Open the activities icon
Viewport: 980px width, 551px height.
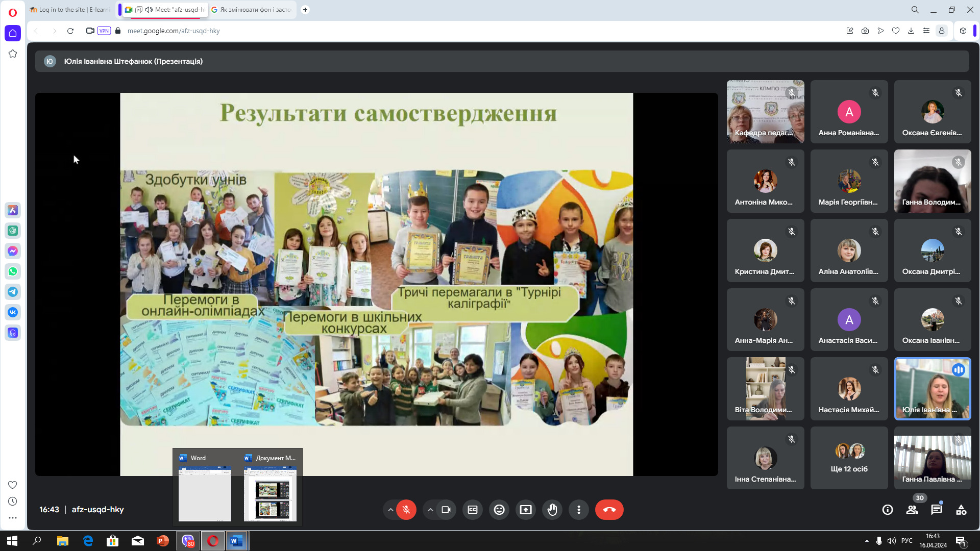coord(961,510)
